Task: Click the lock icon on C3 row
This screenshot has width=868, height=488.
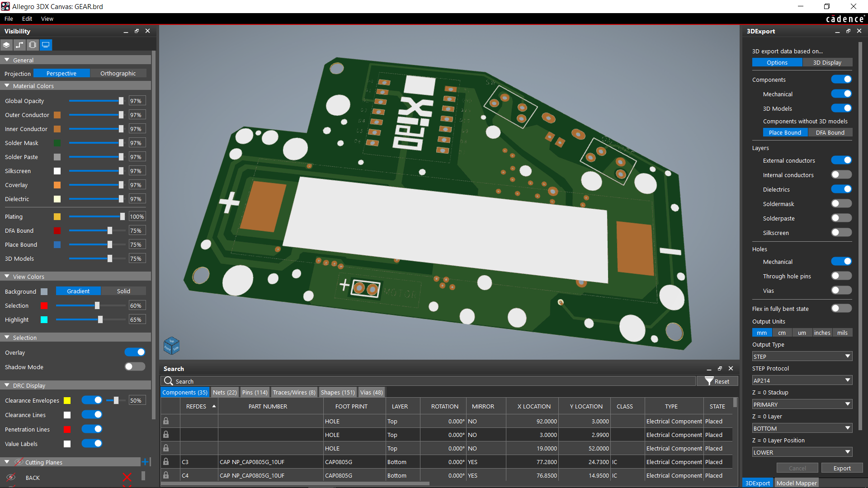Action: click(166, 462)
